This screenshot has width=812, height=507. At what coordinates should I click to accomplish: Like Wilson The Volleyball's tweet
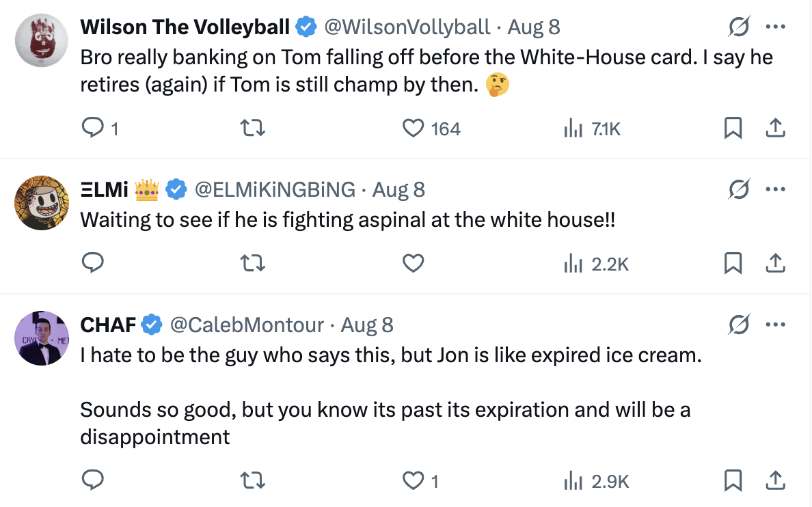(414, 128)
